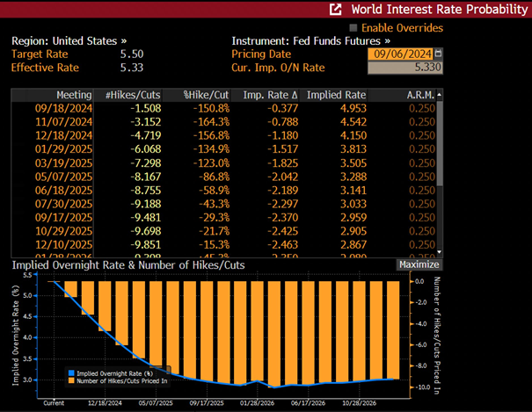This screenshot has width=532, height=412.
Task: Click the Maximize chart button
Action: click(x=419, y=264)
